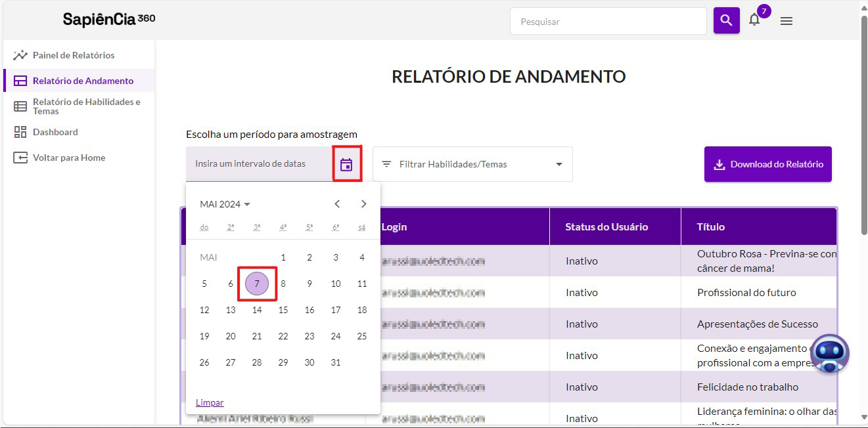This screenshot has height=428, width=868.
Task: Select May 17 in calendar
Action: coord(336,310)
